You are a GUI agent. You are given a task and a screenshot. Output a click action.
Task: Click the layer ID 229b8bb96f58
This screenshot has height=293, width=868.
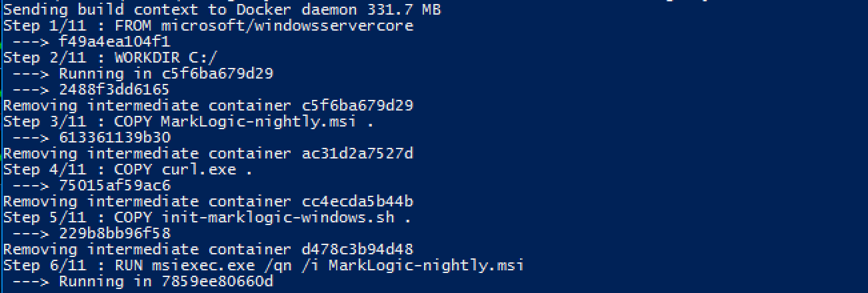click(114, 234)
